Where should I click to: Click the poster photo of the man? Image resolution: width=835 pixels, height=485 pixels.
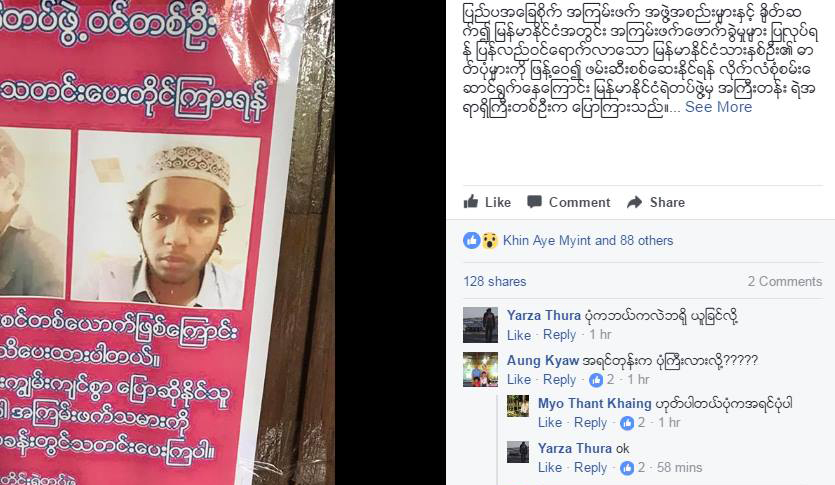click(x=165, y=220)
